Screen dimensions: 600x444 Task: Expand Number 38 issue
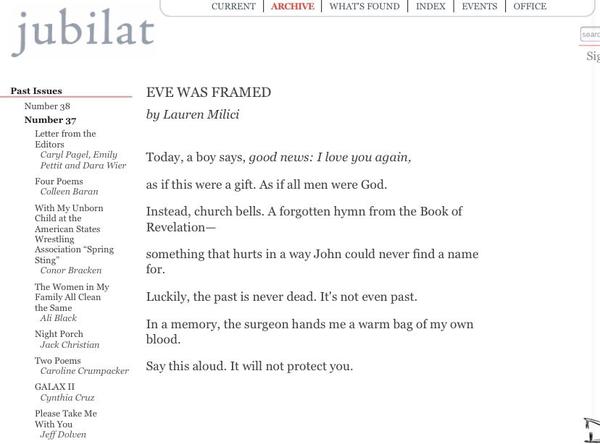pyautogui.click(x=47, y=106)
